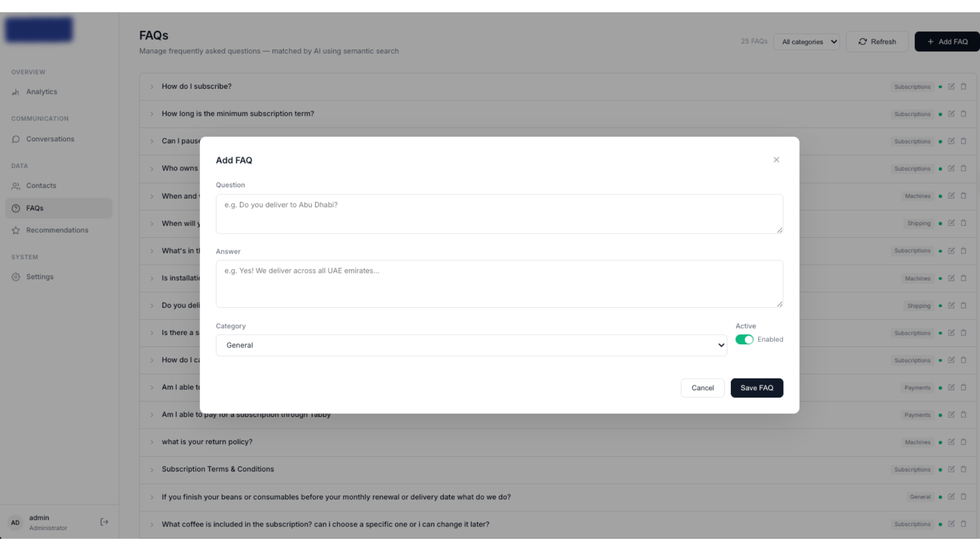Click the Settings gear icon
Viewport: 980px width, 551px height.
[16, 277]
